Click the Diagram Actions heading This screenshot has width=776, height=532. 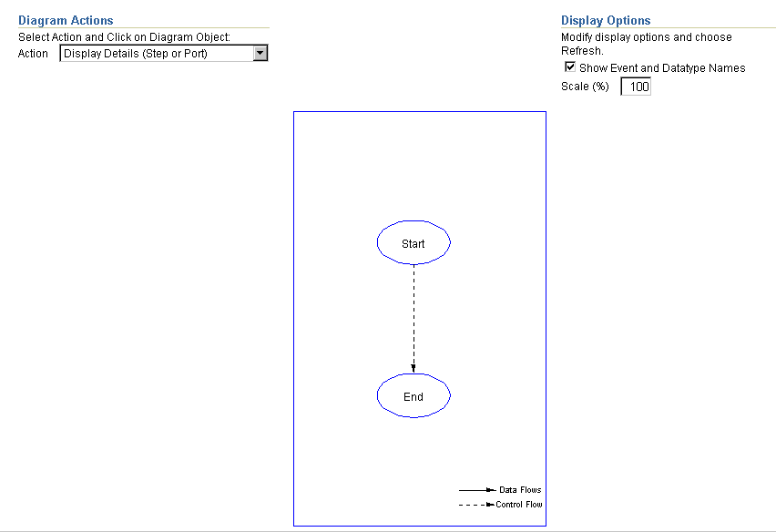pos(66,20)
